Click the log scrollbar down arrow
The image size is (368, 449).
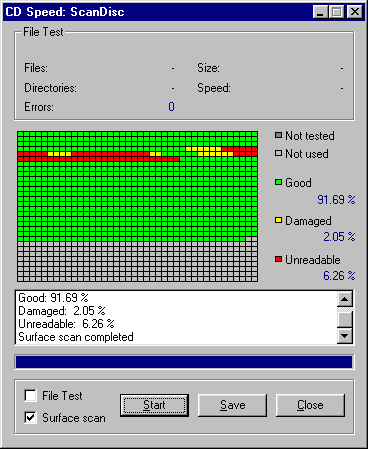345,335
